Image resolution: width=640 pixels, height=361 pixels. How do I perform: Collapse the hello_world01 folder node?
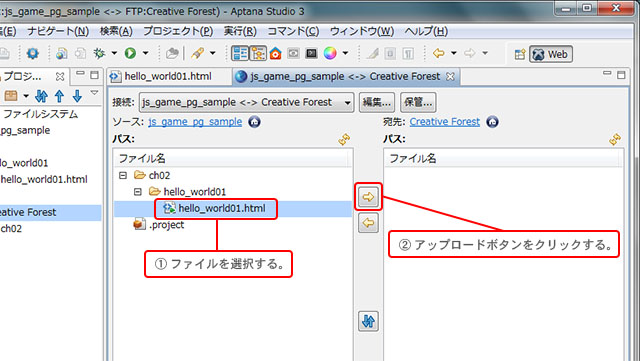coord(138,192)
